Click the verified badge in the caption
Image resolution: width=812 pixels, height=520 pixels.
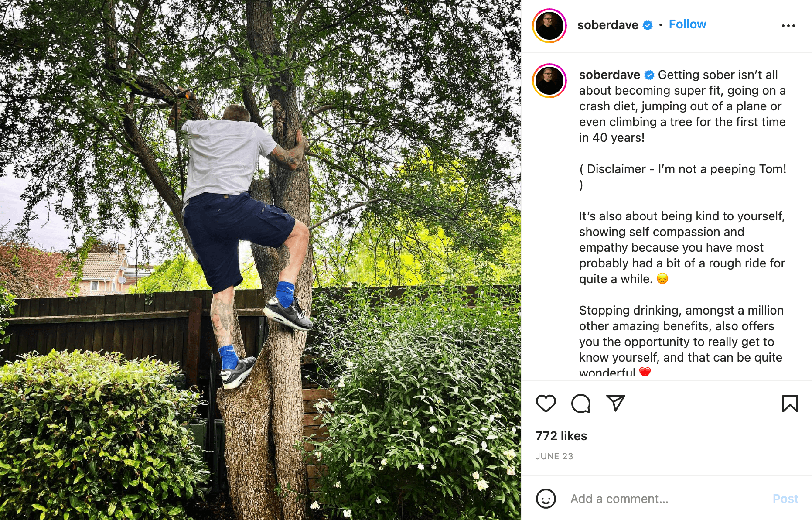click(649, 75)
